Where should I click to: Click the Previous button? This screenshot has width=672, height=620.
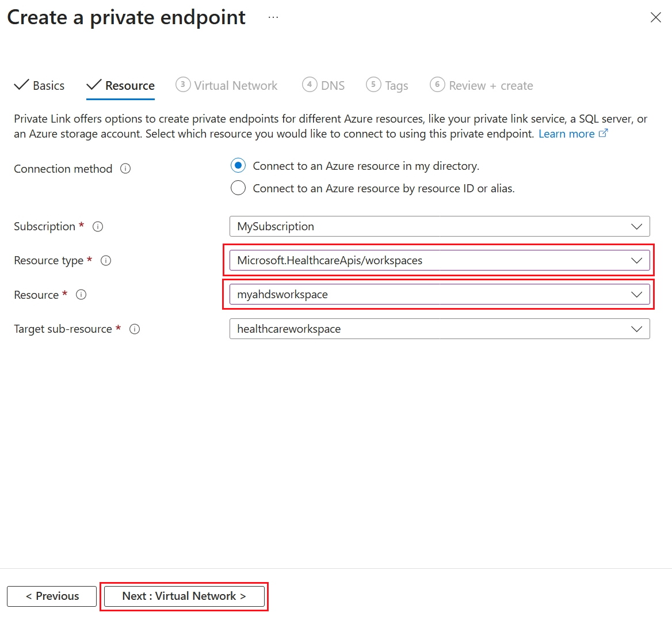52,596
